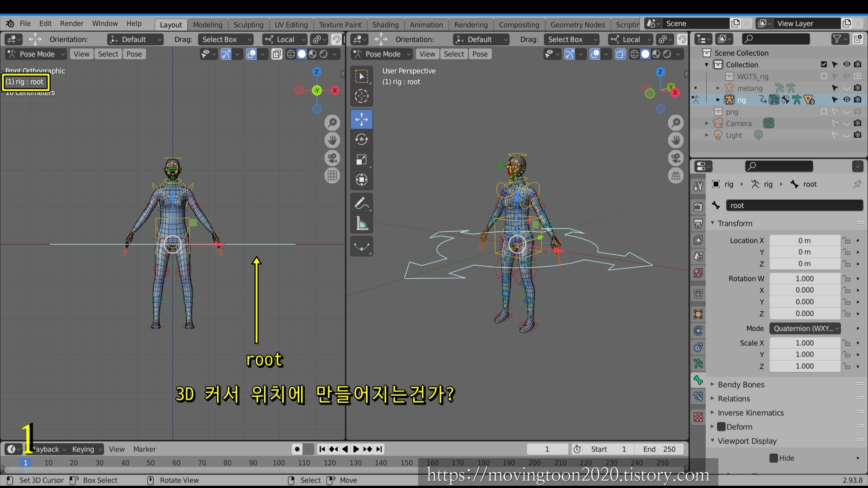The image size is (868, 488).
Task: Select the Scale tool in toolbar
Action: point(362,160)
